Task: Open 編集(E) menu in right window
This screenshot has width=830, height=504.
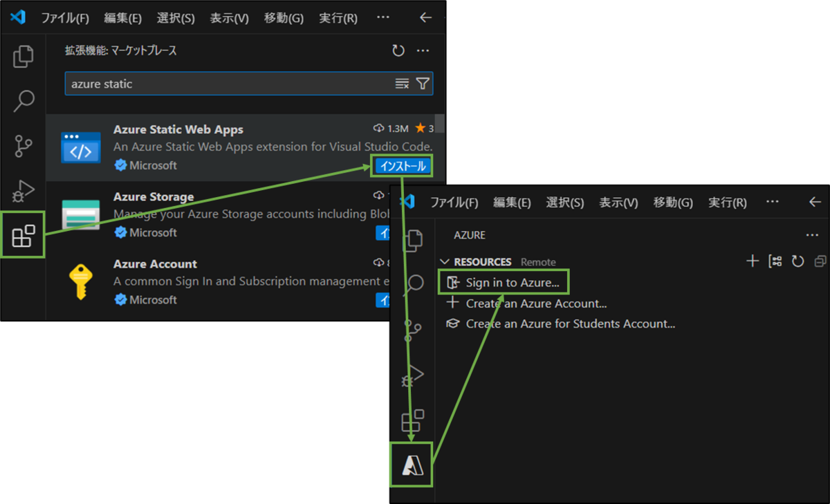Action: [513, 203]
